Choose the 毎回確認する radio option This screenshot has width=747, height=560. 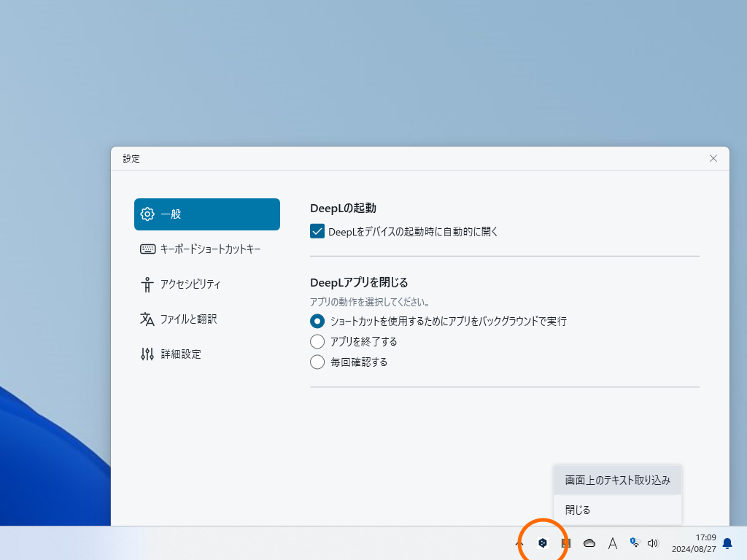click(x=317, y=362)
